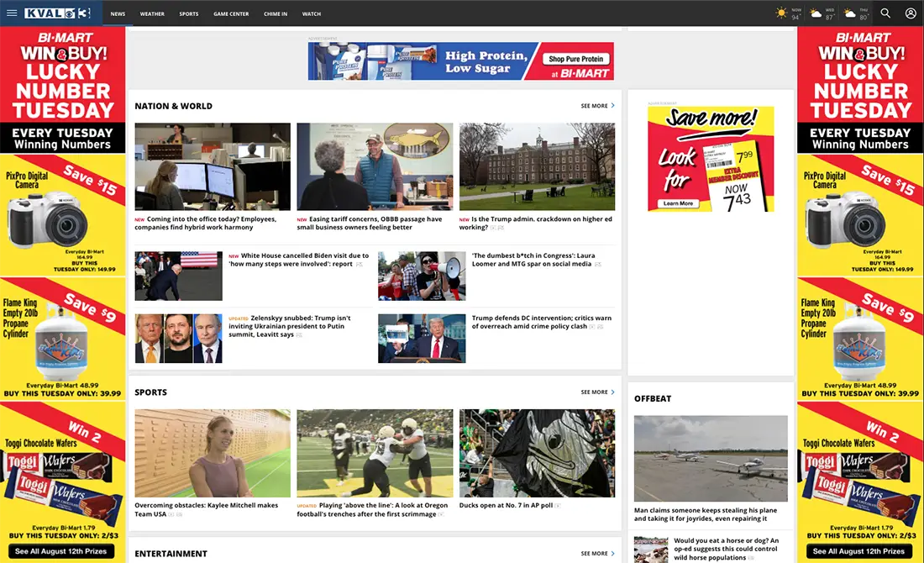Click the PixPro Digital Camera left ad
The image size is (924, 563).
[62, 216]
